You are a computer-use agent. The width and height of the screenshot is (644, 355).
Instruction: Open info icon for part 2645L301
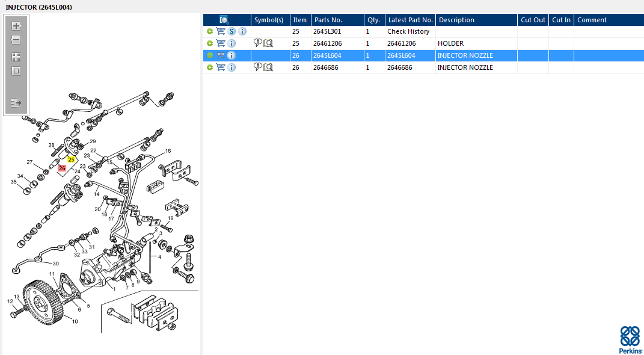243,31
